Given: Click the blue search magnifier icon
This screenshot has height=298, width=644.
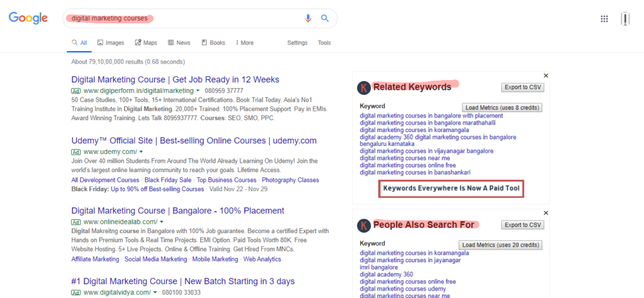Looking at the screenshot, I should click(x=325, y=18).
